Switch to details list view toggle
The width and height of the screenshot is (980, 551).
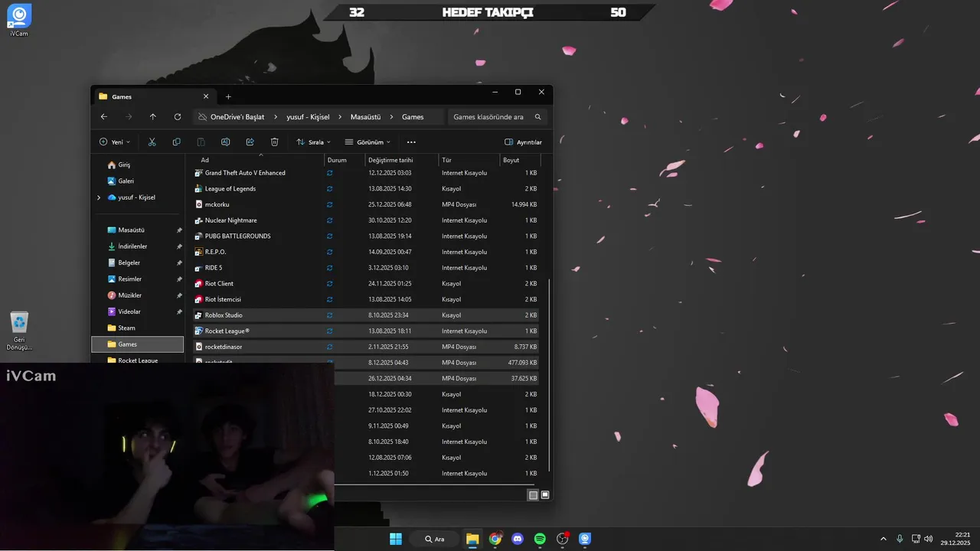click(x=533, y=495)
